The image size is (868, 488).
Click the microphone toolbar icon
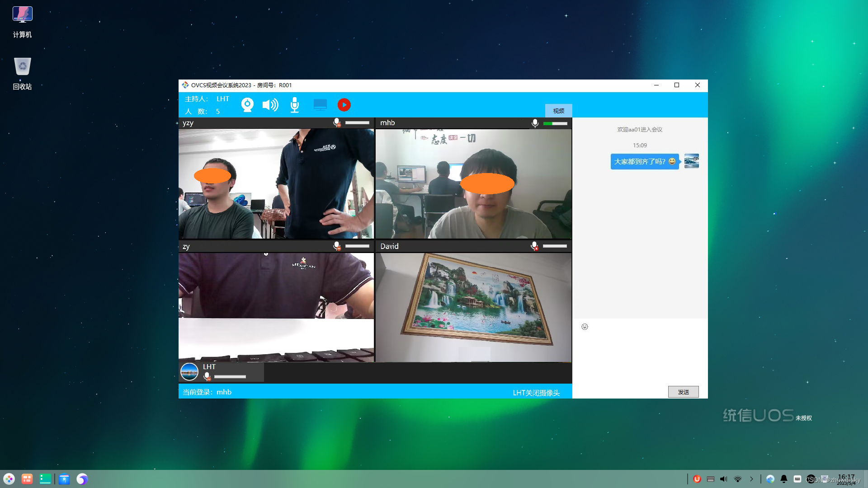click(x=294, y=105)
